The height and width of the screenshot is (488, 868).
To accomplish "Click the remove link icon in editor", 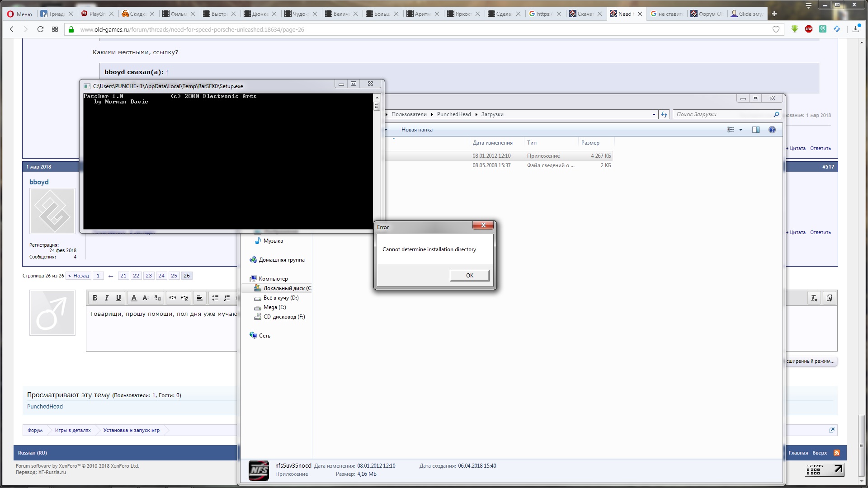I will pos(184,298).
